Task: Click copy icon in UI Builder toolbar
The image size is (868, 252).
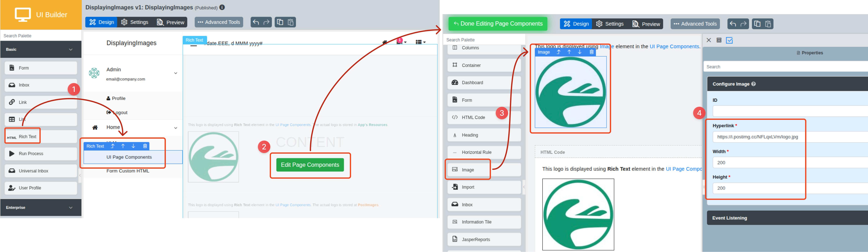Action: [280, 22]
